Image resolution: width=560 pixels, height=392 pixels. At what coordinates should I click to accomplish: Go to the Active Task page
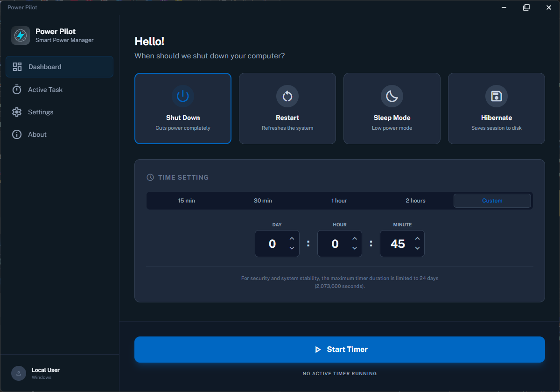click(59, 90)
